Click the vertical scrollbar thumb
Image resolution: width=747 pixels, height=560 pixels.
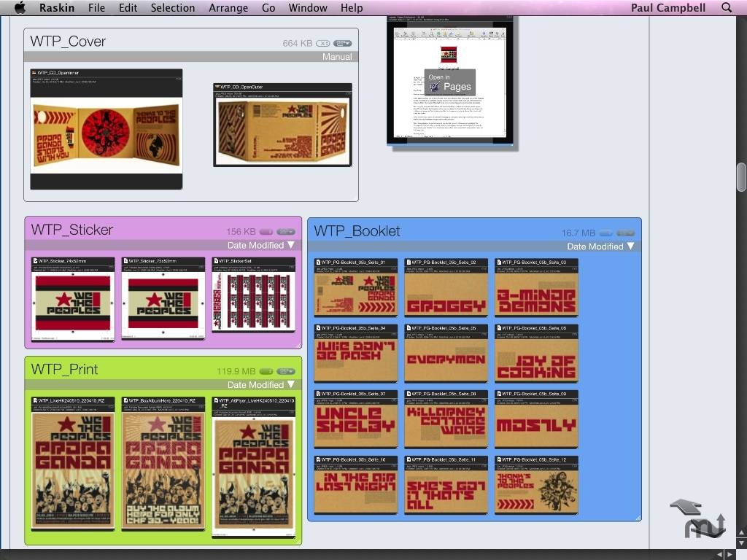[741, 177]
